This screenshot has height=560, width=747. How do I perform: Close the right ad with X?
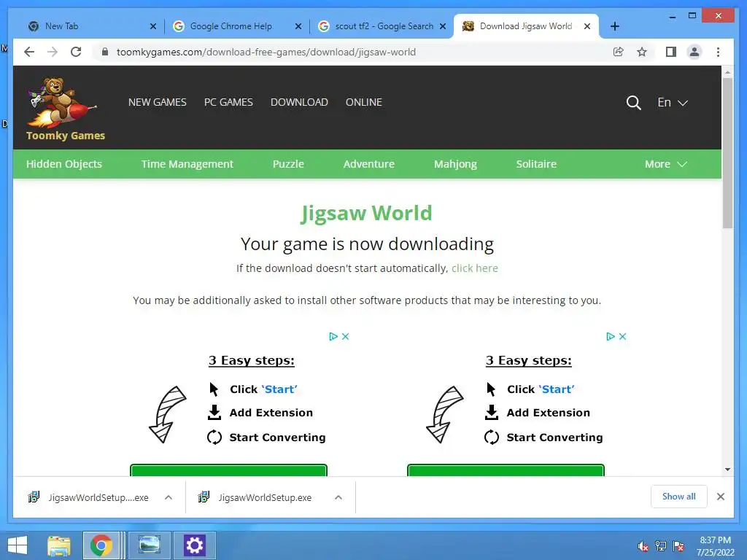click(623, 336)
